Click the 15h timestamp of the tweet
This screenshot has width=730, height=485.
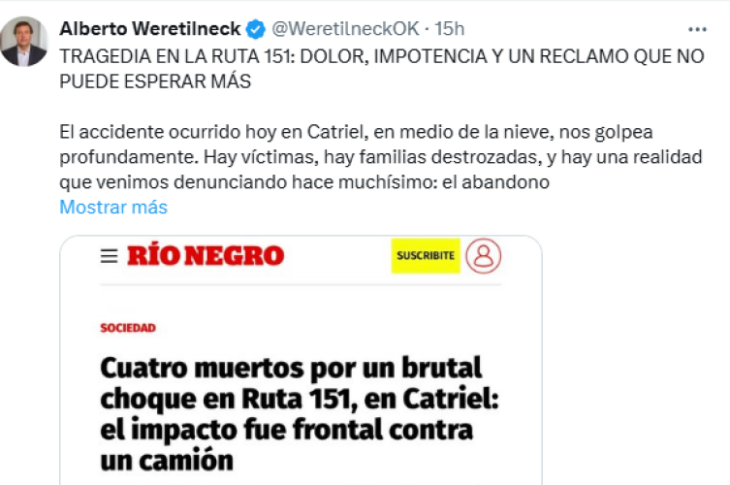click(x=449, y=29)
